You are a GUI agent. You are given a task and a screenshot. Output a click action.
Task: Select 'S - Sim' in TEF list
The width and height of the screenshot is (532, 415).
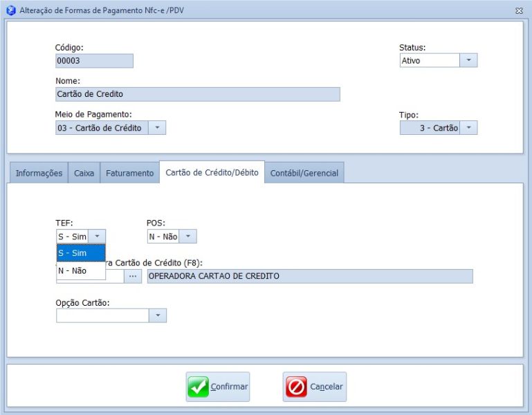(x=80, y=253)
